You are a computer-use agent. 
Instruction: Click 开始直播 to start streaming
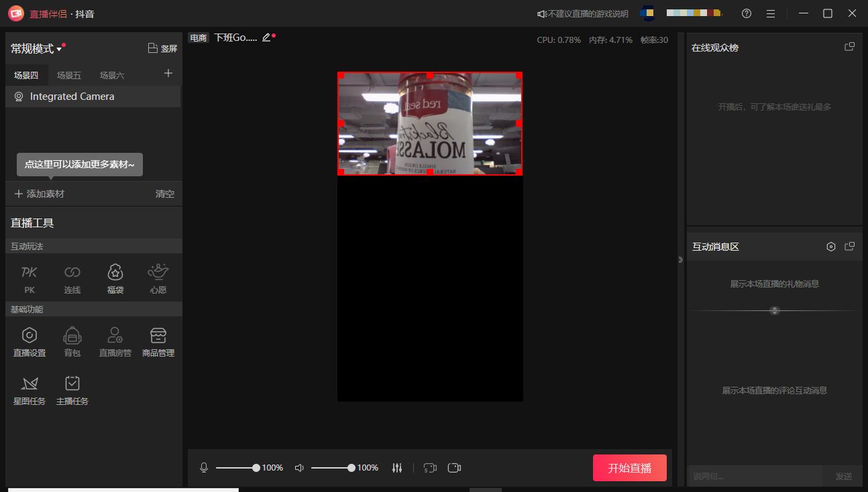tap(630, 468)
